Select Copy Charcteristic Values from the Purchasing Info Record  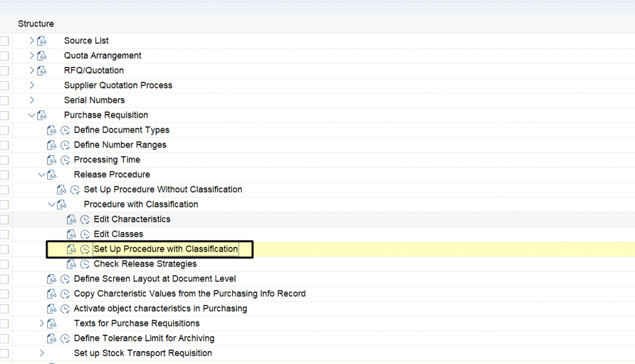pyautogui.click(x=190, y=293)
